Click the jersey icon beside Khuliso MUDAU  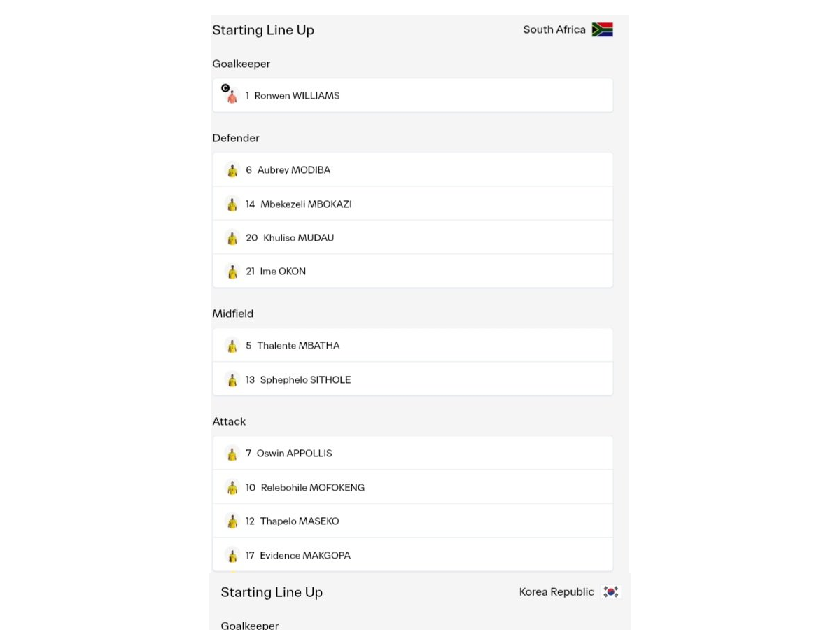[x=232, y=238]
